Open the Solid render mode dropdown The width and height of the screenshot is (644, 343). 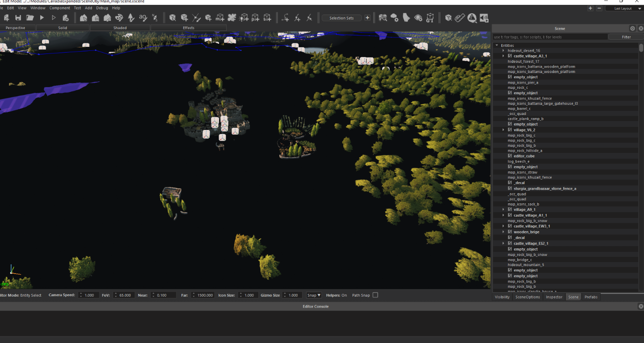(x=63, y=28)
